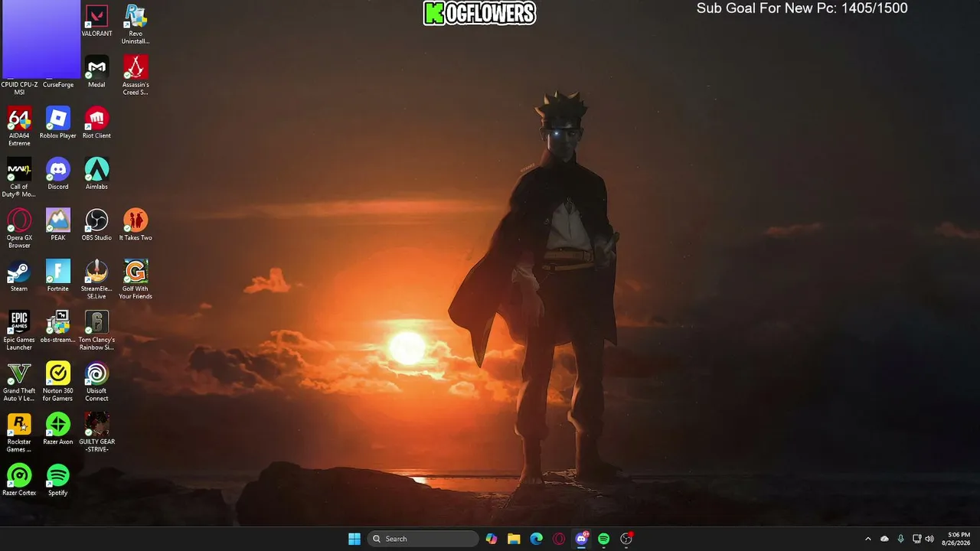Viewport: 980px width, 551px height.
Task: Open Opera GX from the taskbar
Action: [x=559, y=539]
